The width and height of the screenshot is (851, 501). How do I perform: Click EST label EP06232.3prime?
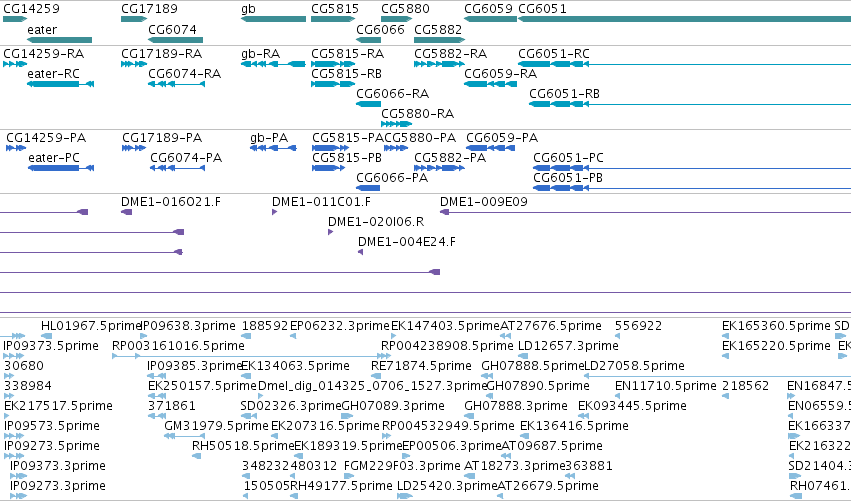340,326
